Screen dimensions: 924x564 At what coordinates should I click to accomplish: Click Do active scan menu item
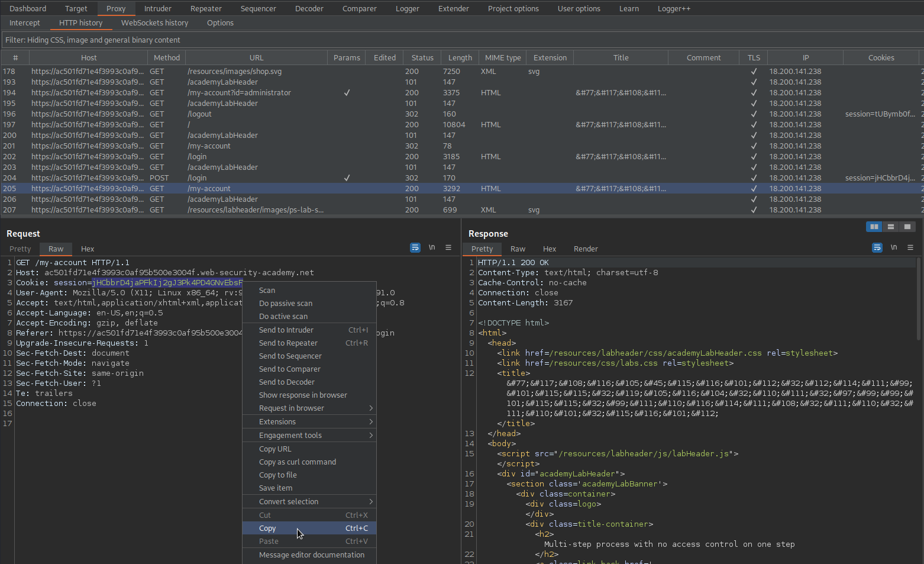pyautogui.click(x=309, y=316)
